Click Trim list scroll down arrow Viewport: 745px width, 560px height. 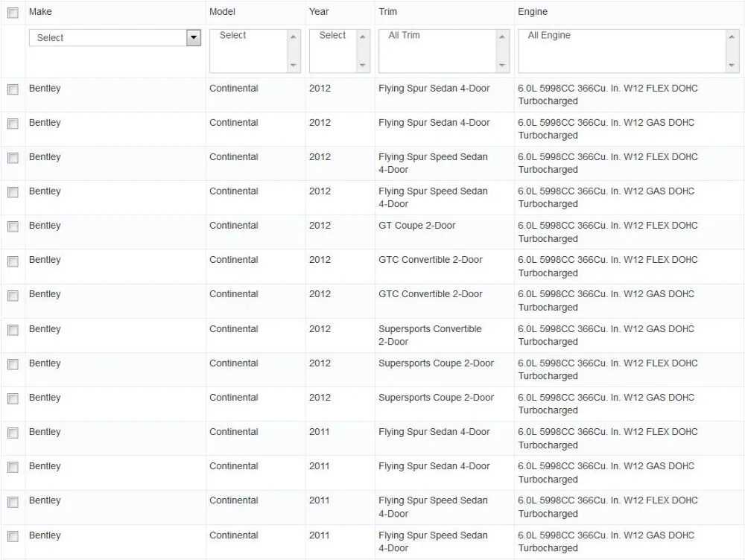pos(502,65)
